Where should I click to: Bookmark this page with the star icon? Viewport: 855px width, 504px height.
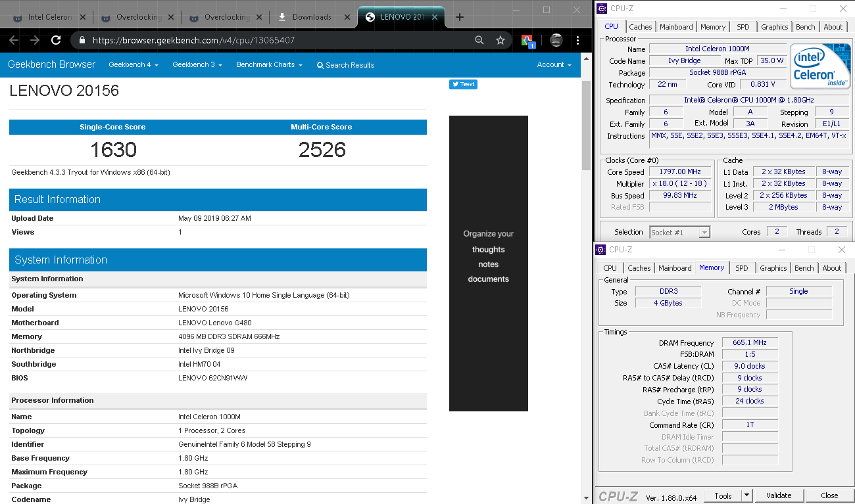[x=501, y=40]
